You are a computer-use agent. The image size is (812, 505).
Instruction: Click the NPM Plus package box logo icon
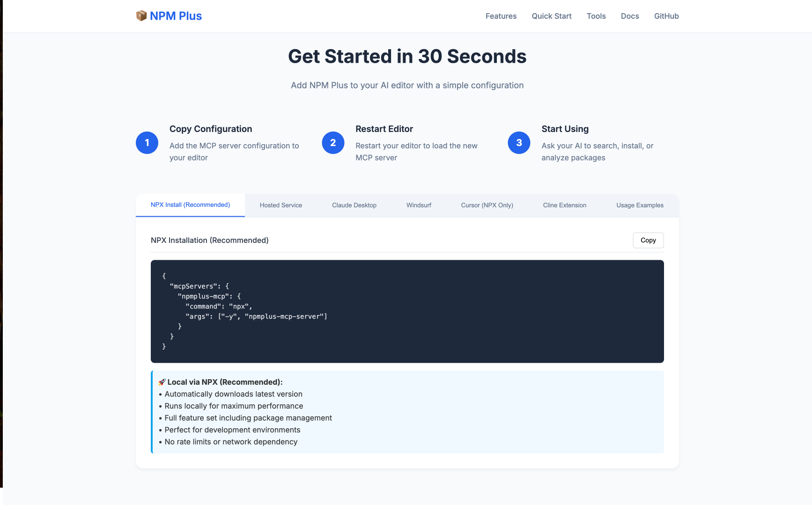click(x=141, y=16)
